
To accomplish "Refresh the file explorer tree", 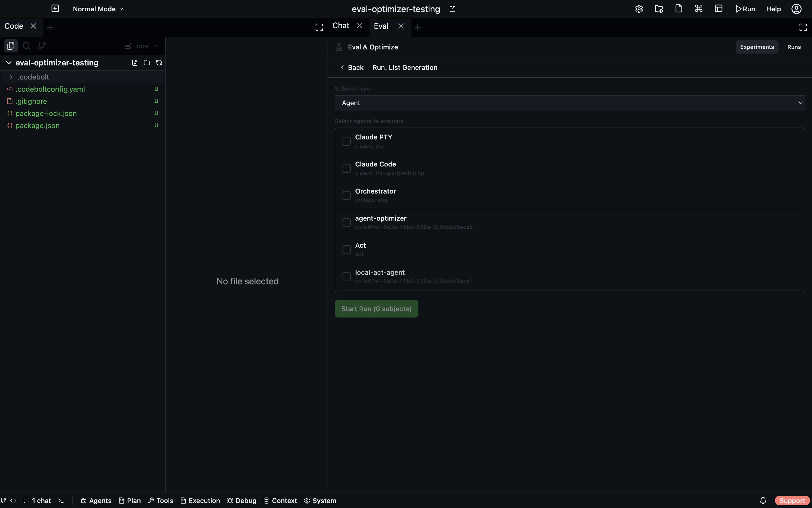I will tap(159, 62).
